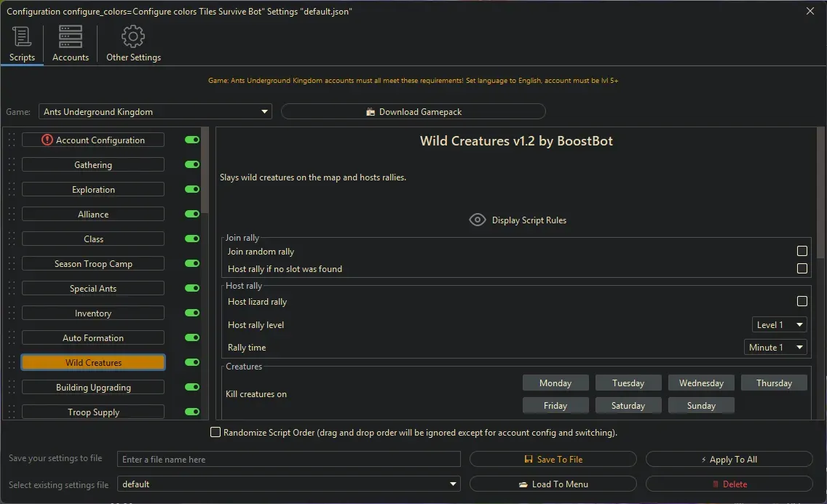This screenshot has width=827, height=504.
Task: Click the drag handle beside Wild Creatures
Action: (x=12, y=363)
